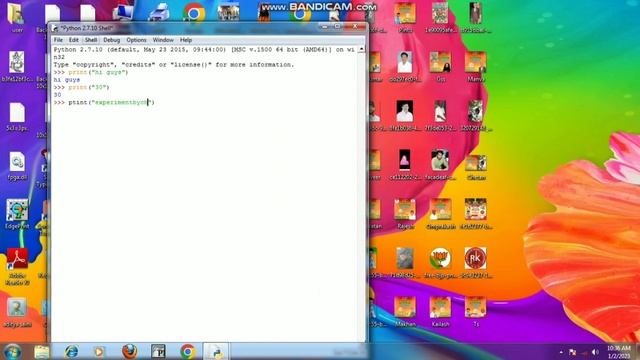Maximize the Python 2.7.10 Shell window

click(337, 27)
